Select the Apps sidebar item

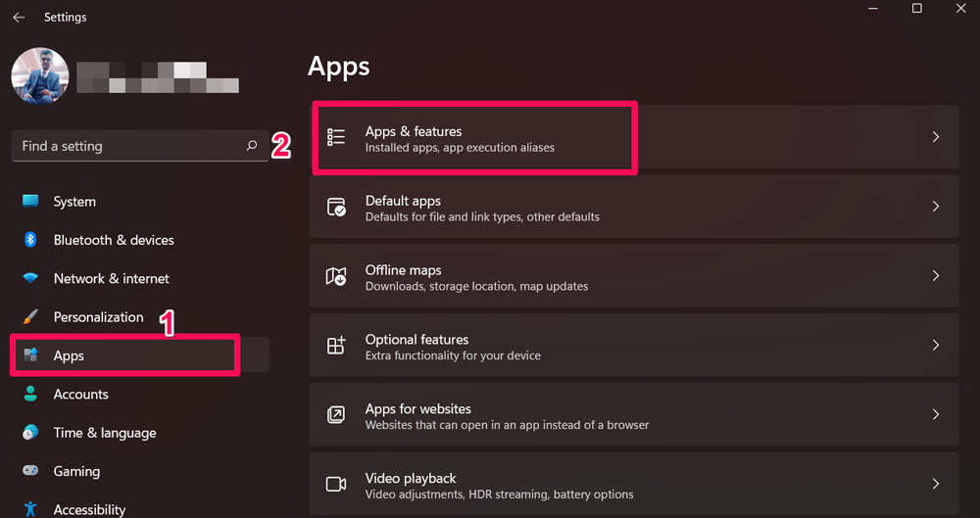69,355
